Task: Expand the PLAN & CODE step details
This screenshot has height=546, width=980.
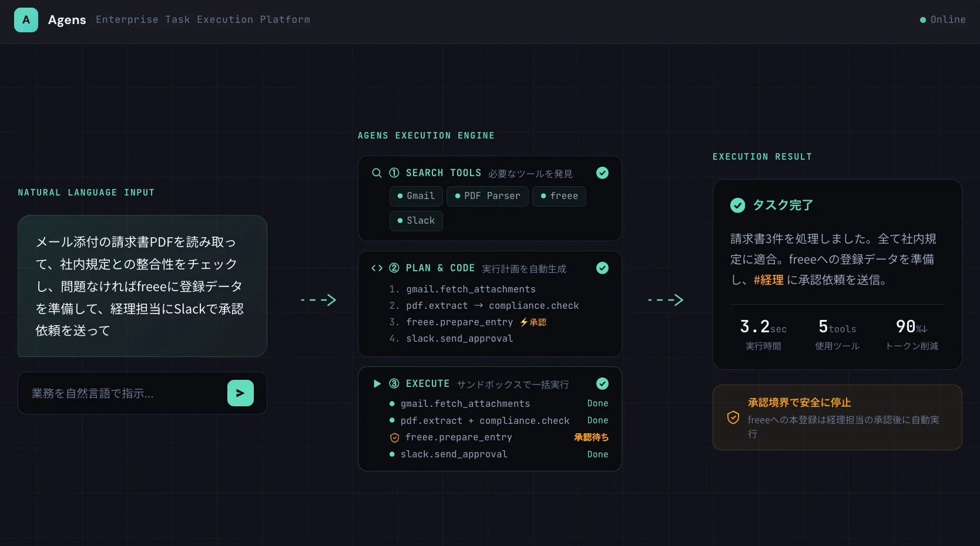Action: [x=602, y=268]
